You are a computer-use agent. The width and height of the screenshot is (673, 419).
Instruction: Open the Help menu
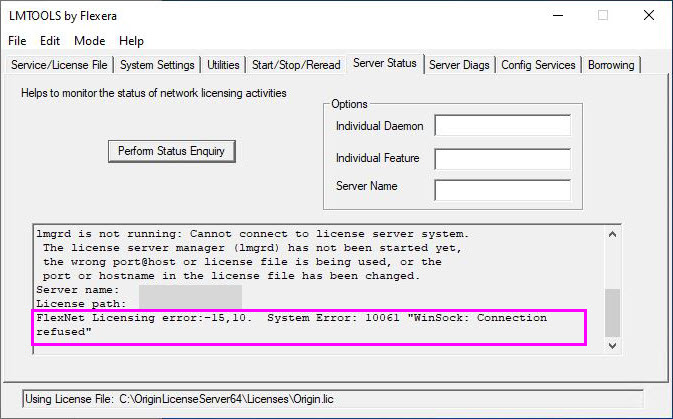click(131, 41)
